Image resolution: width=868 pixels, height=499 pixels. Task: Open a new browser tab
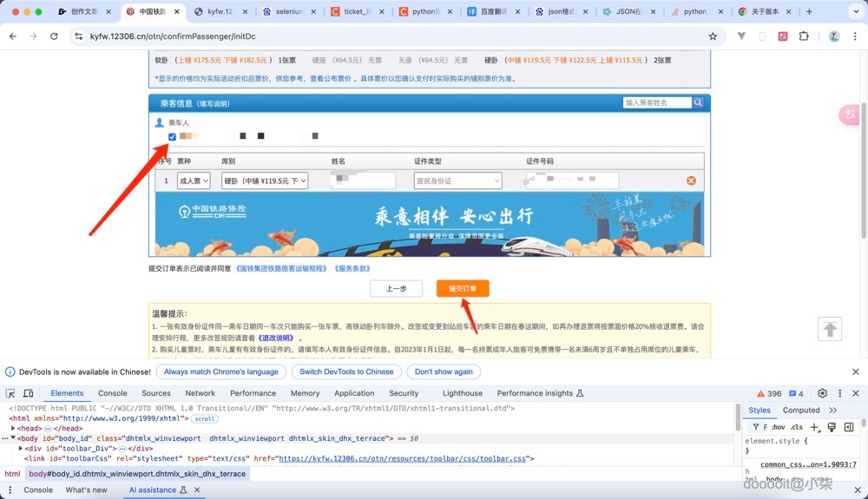point(809,11)
